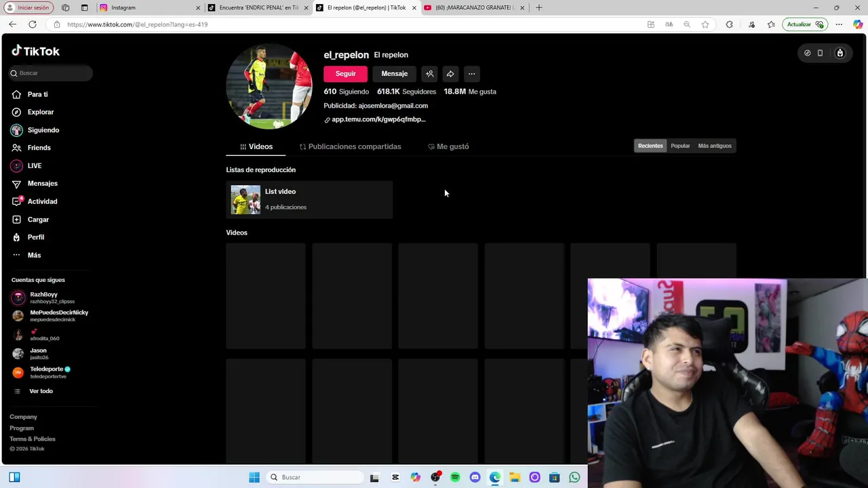Open Siguiendo feed in sidebar
This screenshot has height=488, width=868.
tap(35, 130)
